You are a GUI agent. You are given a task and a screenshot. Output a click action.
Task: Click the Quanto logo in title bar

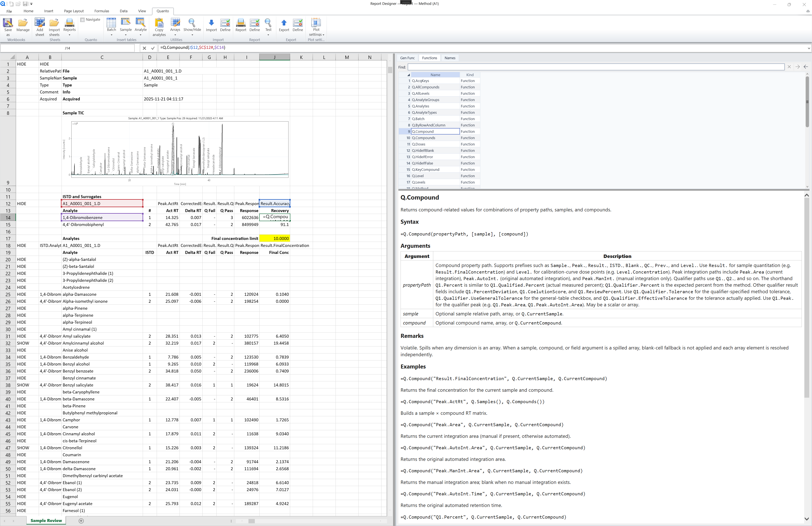3,4
